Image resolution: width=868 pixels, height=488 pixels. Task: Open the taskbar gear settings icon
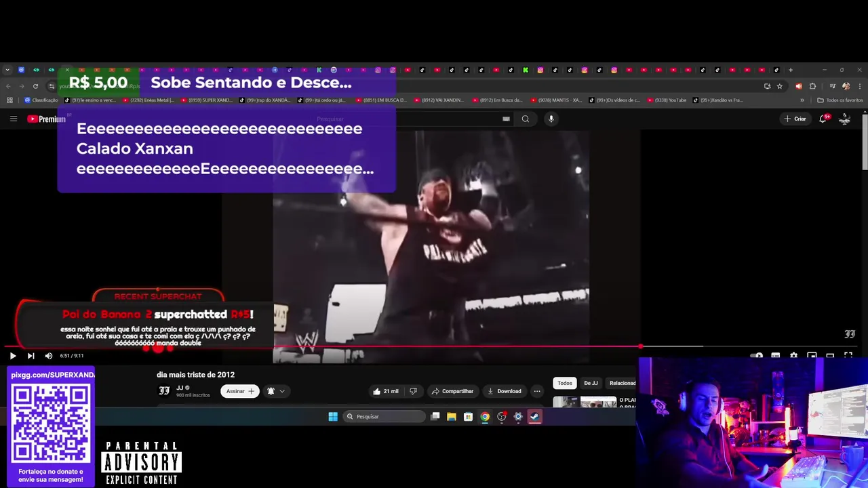coord(518,417)
